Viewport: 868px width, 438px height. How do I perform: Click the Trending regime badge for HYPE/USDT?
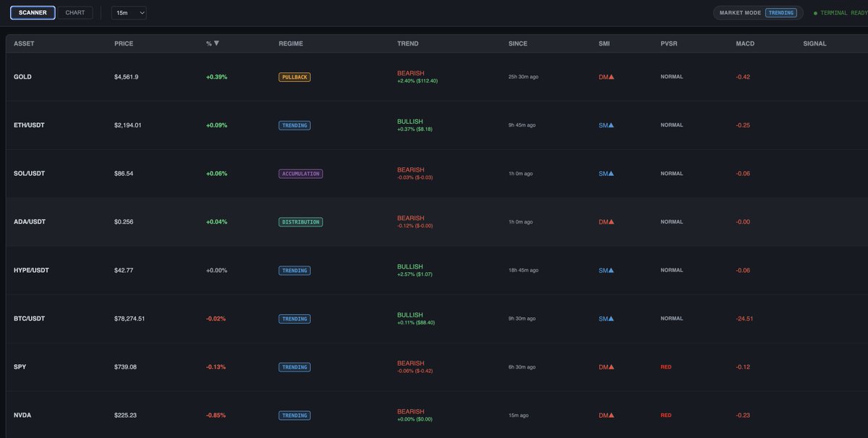[294, 271]
